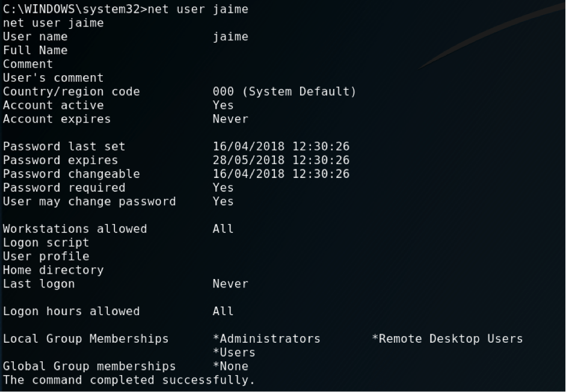Click the 'Never' value for Last logon
Image resolution: width=566 pixels, height=392 pixels.
(x=230, y=284)
